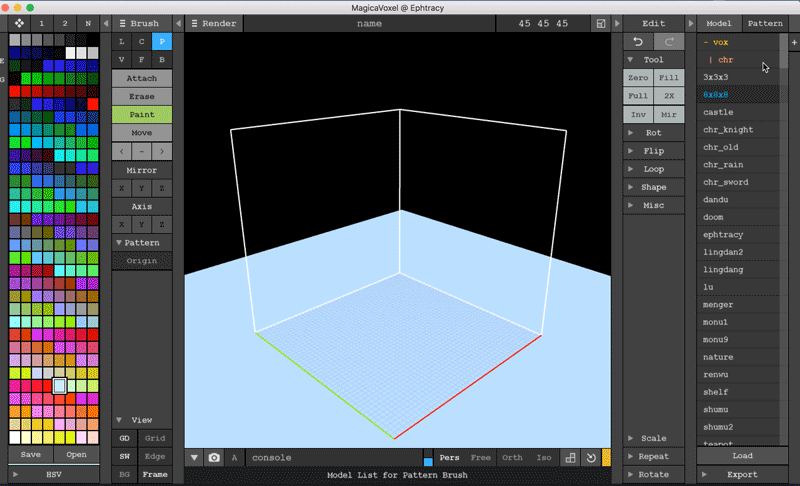This screenshot has height=486, width=800.
Task: Click the orange color indicator beside reset icon
Action: click(606, 457)
